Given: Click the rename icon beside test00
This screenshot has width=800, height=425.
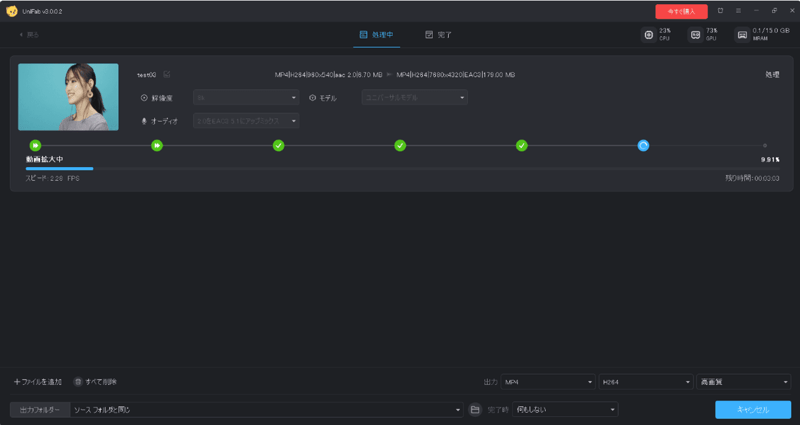Looking at the screenshot, I should click(167, 74).
